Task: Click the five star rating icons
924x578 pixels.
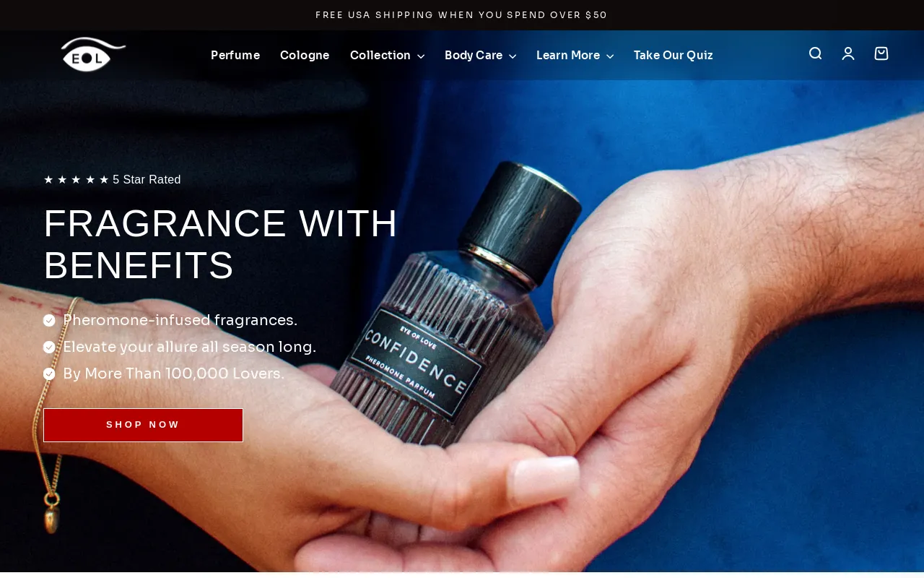Action: coord(76,180)
